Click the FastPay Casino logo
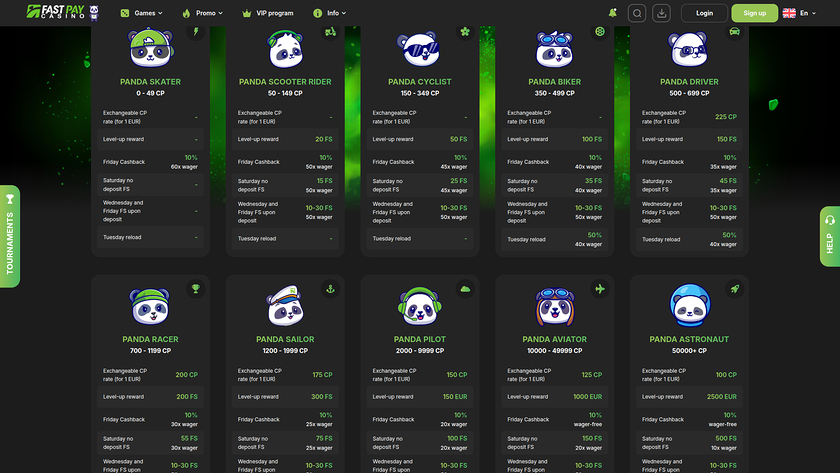 click(63, 12)
